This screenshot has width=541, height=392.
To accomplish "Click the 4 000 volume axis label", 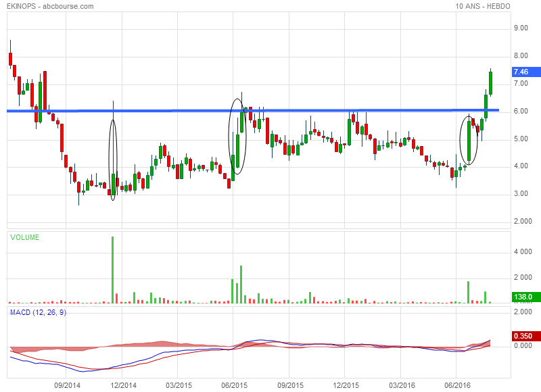I will coord(523,251).
